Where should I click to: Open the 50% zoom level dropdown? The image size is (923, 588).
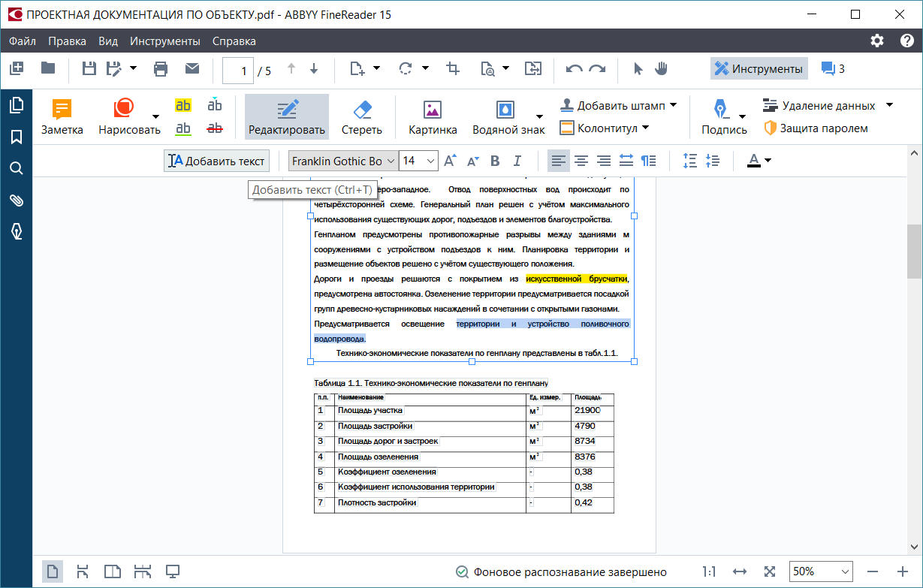[821, 571]
